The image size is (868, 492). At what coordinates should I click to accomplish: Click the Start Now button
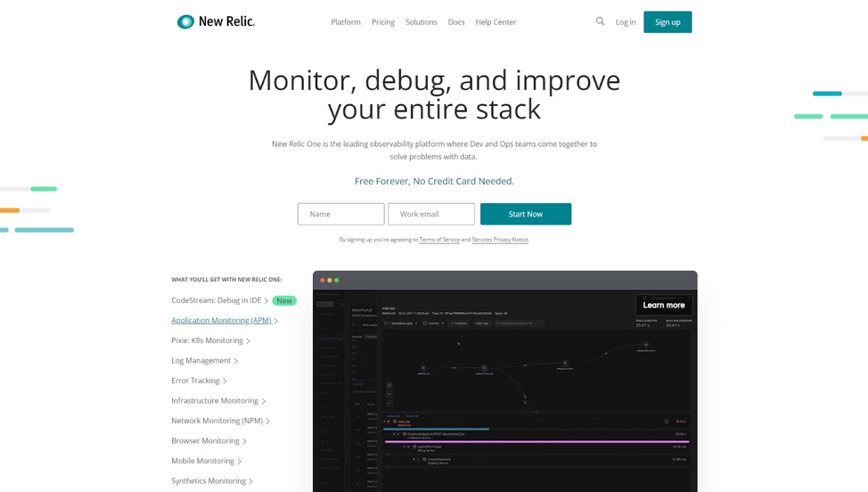pos(526,214)
